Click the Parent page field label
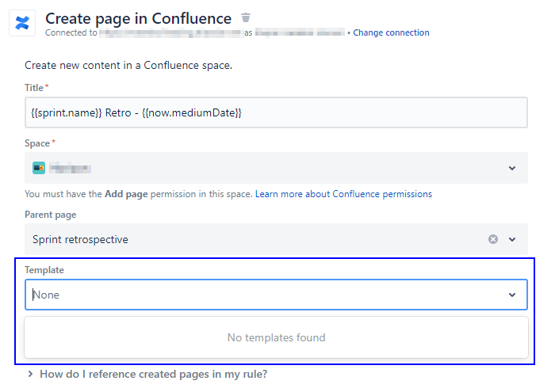This screenshot has height=392, width=555. click(50, 215)
